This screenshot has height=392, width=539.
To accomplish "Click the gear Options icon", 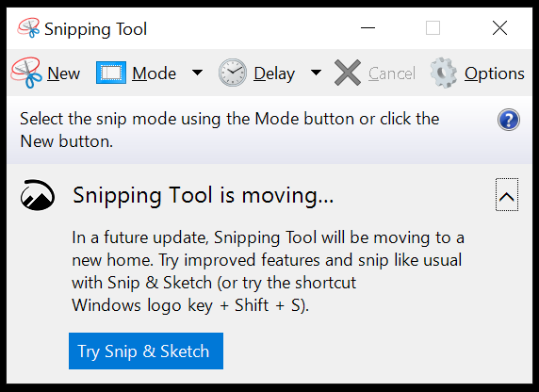I will 444,73.
